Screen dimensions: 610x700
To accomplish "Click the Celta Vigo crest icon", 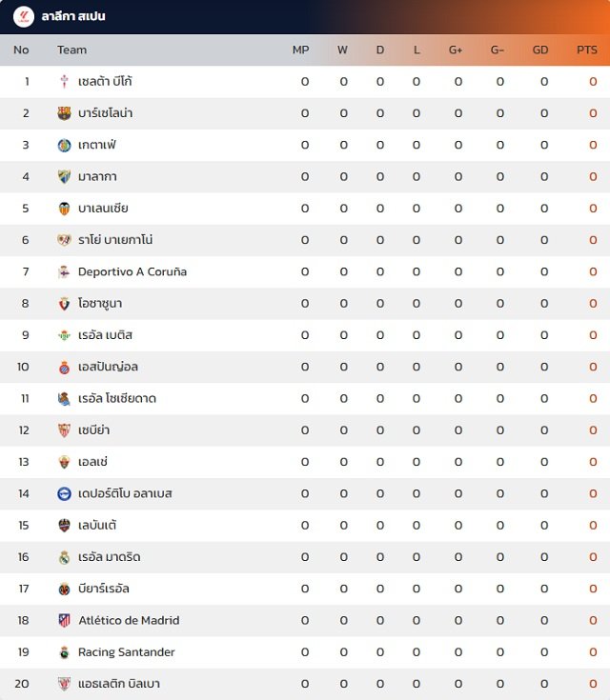I will pyautogui.click(x=65, y=82).
